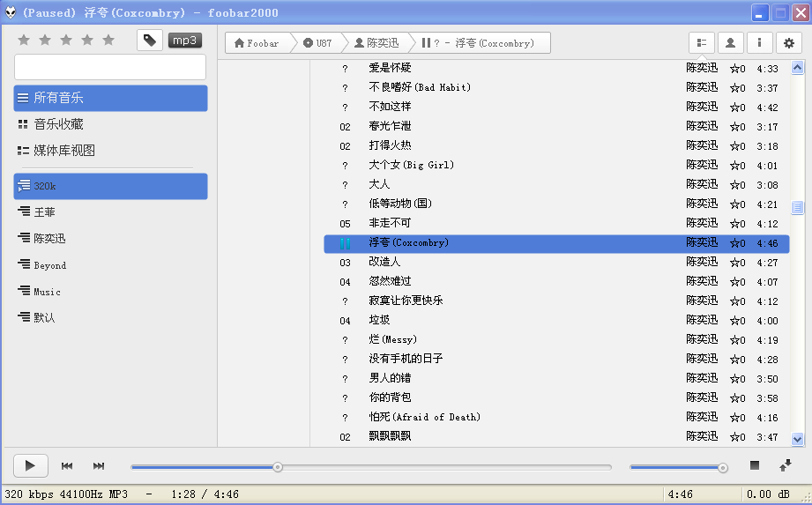Toggle playback order icon
The image size is (812, 505).
tap(786, 465)
